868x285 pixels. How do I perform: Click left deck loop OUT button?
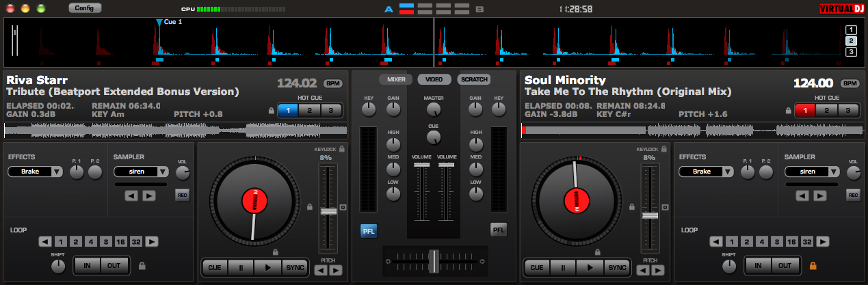[114, 265]
